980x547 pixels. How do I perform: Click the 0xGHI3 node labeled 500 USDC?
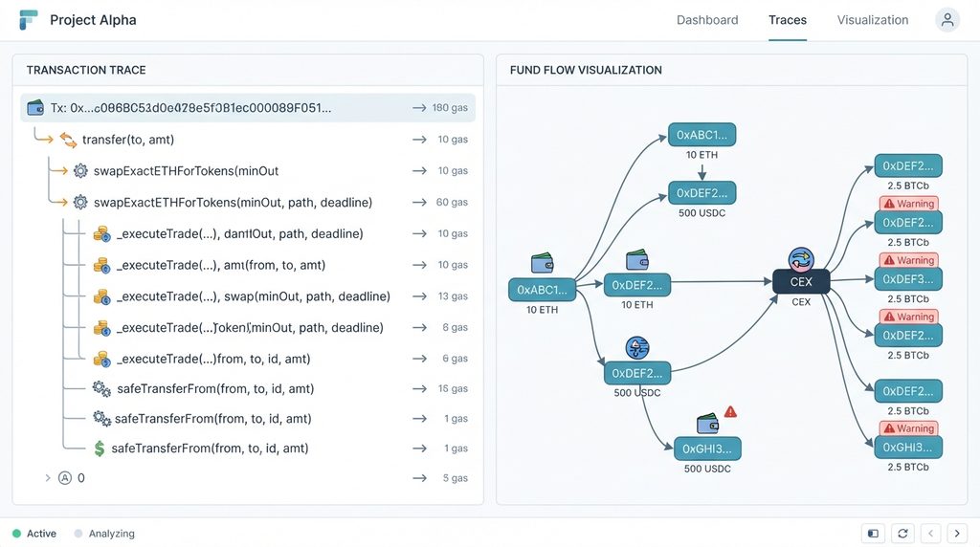(x=707, y=449)
